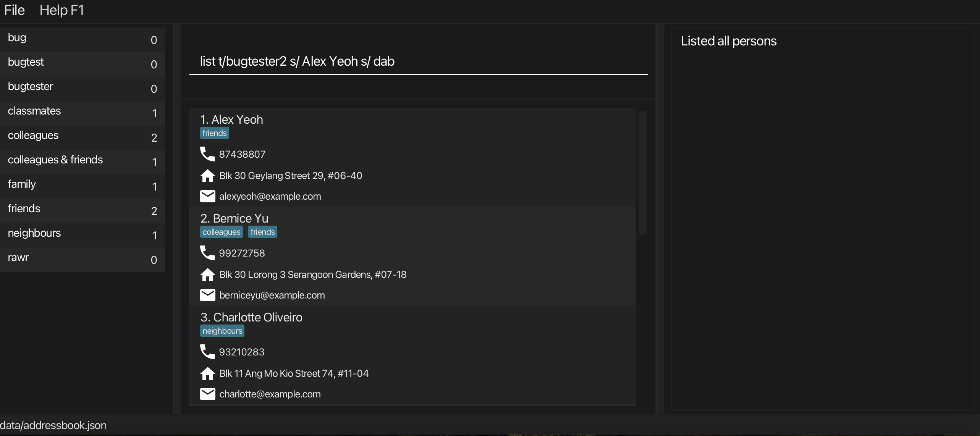
Task: Open the File menu
Action: (x=14, y=10)
